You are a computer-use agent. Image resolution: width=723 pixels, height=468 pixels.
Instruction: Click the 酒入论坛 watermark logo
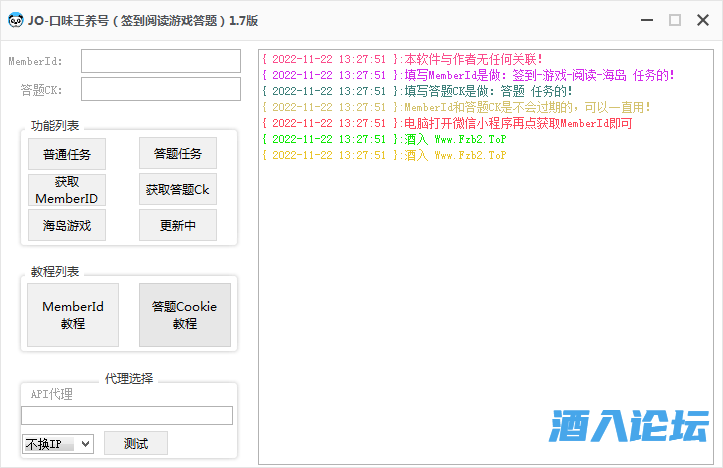(628, 427)
